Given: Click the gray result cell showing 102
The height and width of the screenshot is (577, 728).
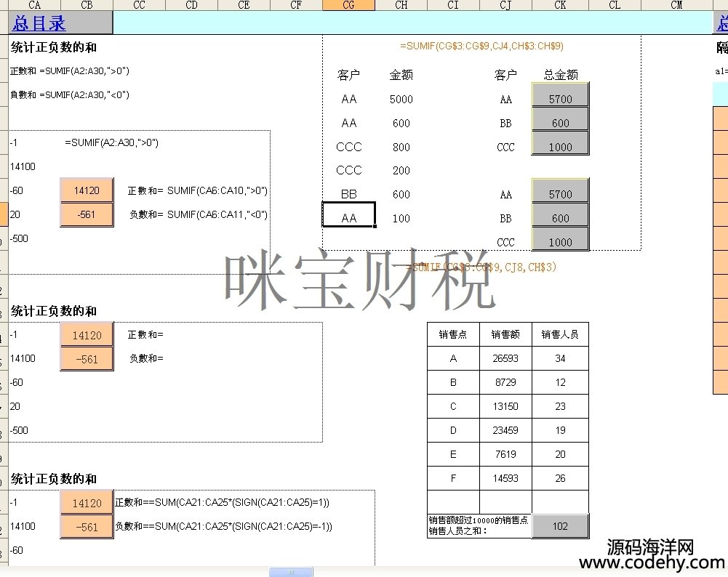Looking at the screenshot, I should coord(560,526).
